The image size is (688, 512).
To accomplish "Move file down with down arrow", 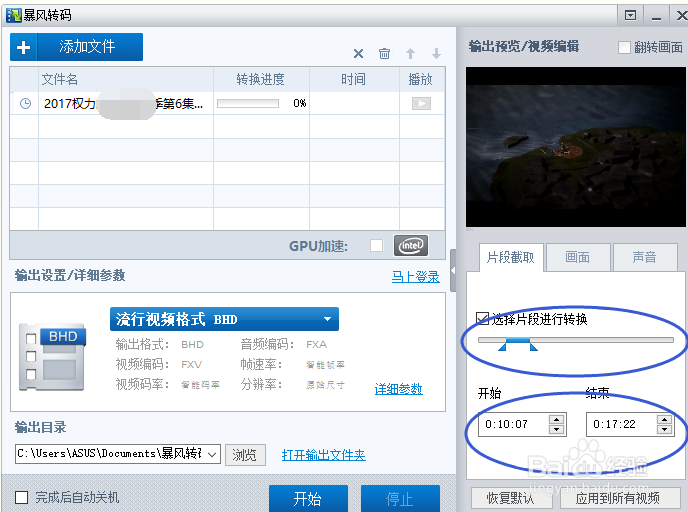I will tap(436, 54).
